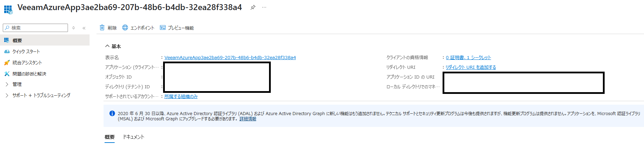Image resolution: width=644 pixels, height=153 pixels.
Task: Click the 削除 trash icon
Action: pos(102,27)
